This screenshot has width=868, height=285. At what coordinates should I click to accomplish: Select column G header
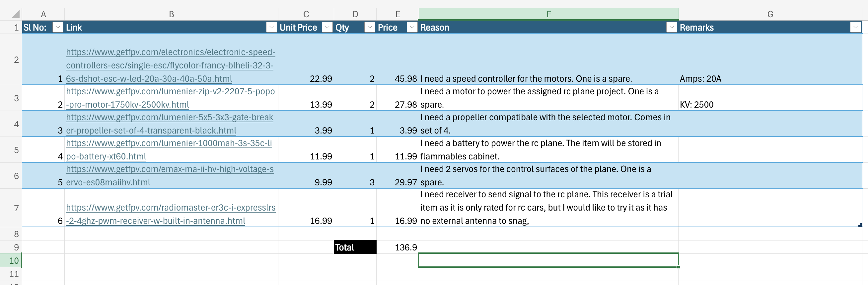[770, 14]
